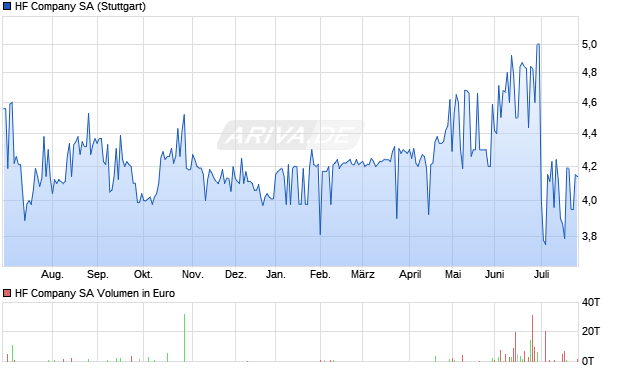The height and width of the screenshot is (371, 620).
Task: Click the 'Jan.' month label on axis
Action: tap(276, 274)
